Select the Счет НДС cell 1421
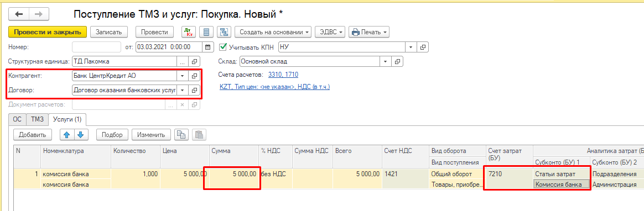The height and width of the screenshot is (211, 644). pyautogui.click(x=406, y=174)
